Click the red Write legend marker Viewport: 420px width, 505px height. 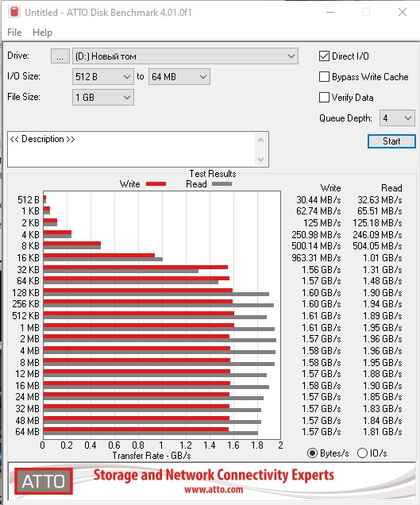[156, 184]
